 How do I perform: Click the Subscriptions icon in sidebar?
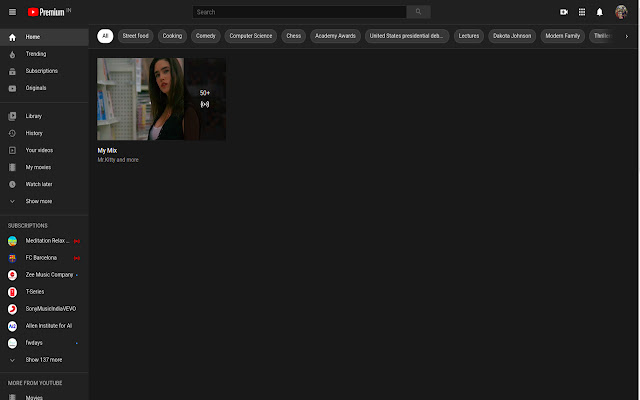[x=12, y=71]
